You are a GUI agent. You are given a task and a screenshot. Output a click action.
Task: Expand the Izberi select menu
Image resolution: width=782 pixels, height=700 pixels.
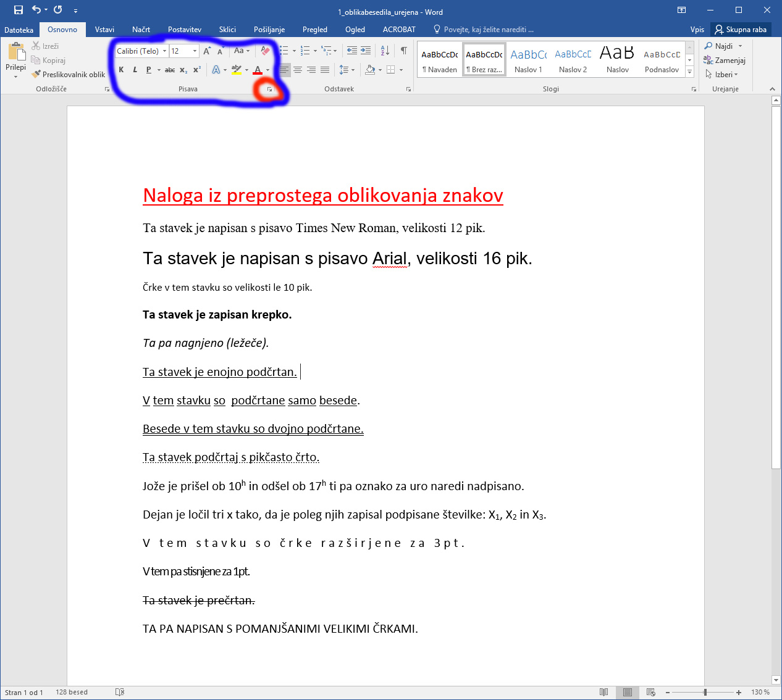click(x=721, y=74)
